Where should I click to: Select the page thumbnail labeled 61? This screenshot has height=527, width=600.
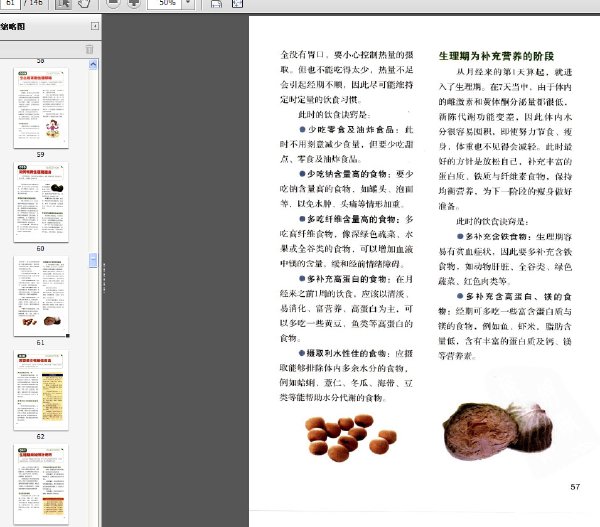pos(41,296)
